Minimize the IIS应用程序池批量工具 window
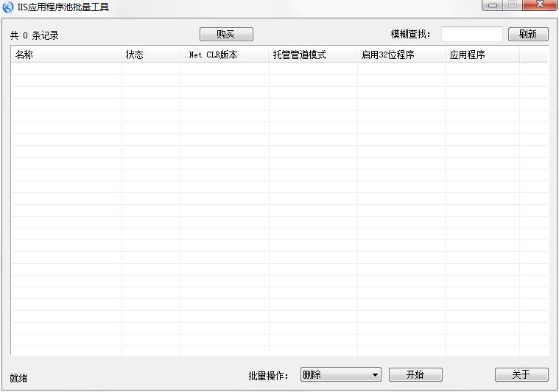Screen dimensions: 559x392 492,5
